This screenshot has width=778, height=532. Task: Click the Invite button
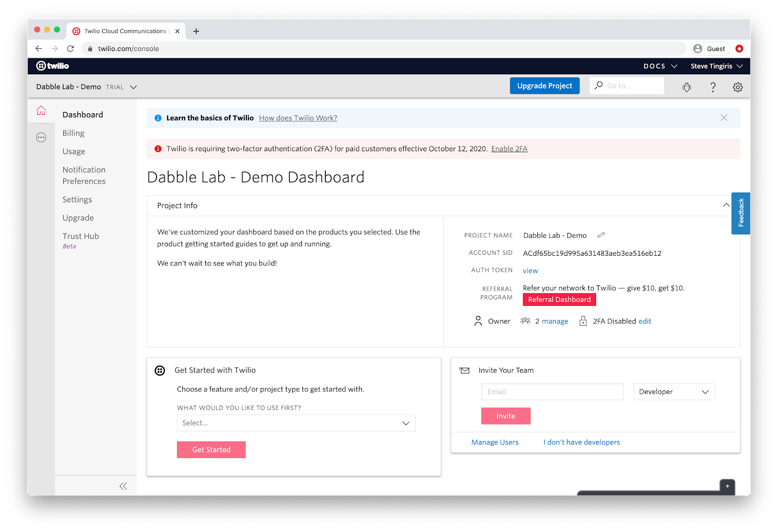coord(506,416)
